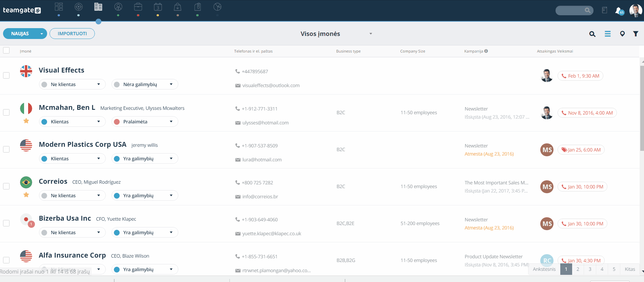Click the Kampanija info icon
The image size is (644, 282).
coord(486,51)
